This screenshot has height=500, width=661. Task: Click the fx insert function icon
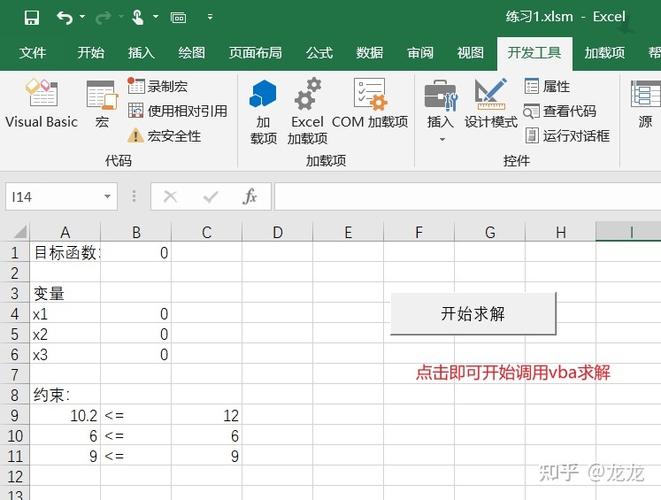[x=250, y=196]
